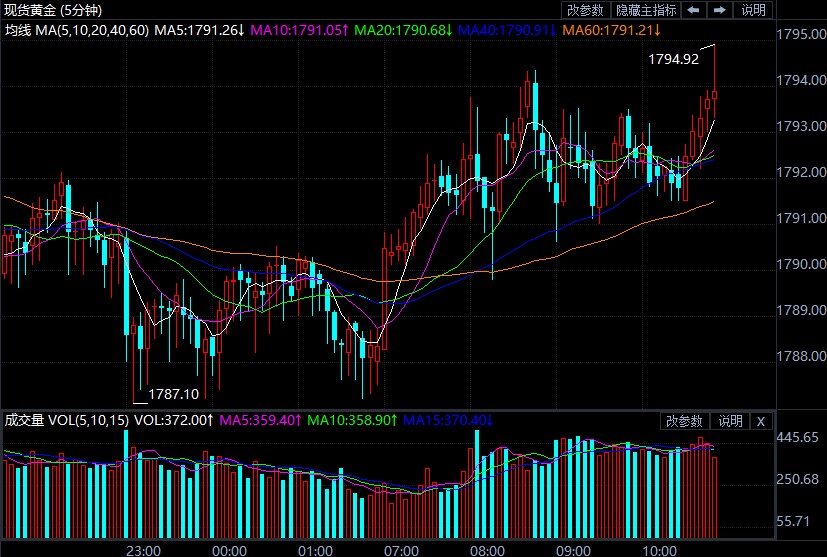Viewport: 827px width, 557px height.
Task: Click the 成交量 VOL(5,10,15) indicator label
Action: point(66,420)
